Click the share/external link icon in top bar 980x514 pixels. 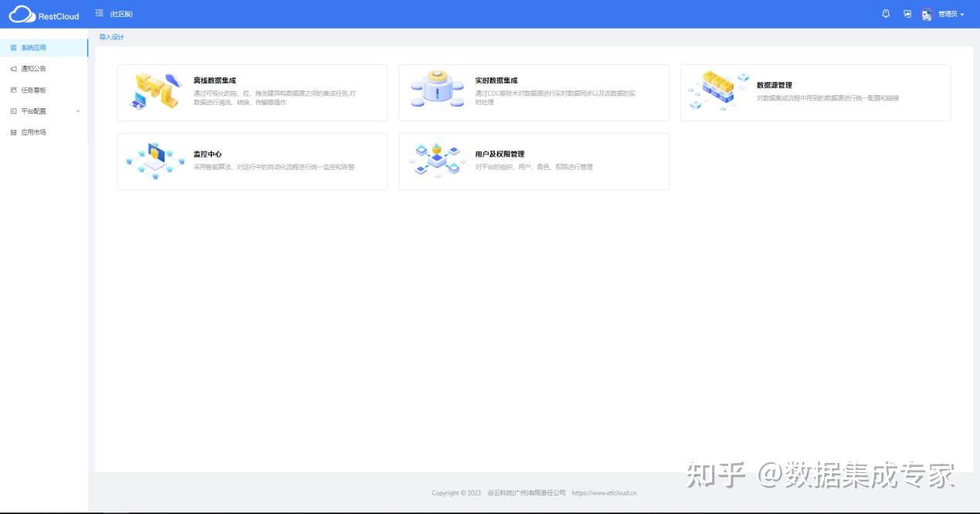[x=905, y=13]
